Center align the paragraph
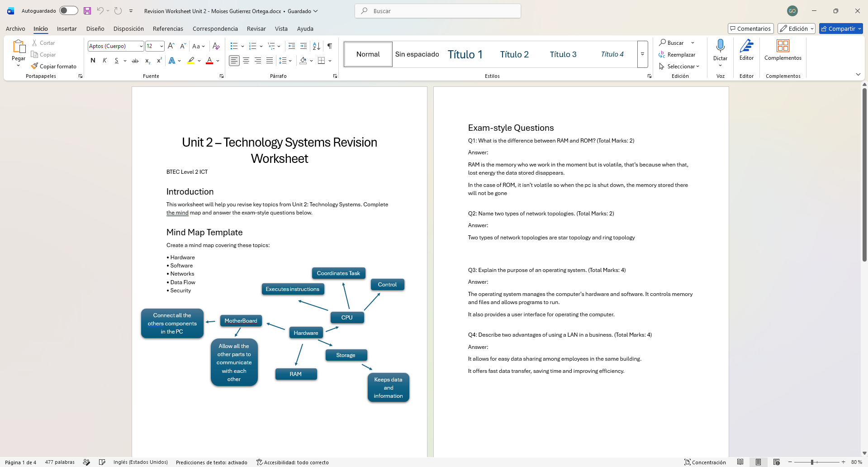This screenshot has width=868, height=467. point(246,61)
